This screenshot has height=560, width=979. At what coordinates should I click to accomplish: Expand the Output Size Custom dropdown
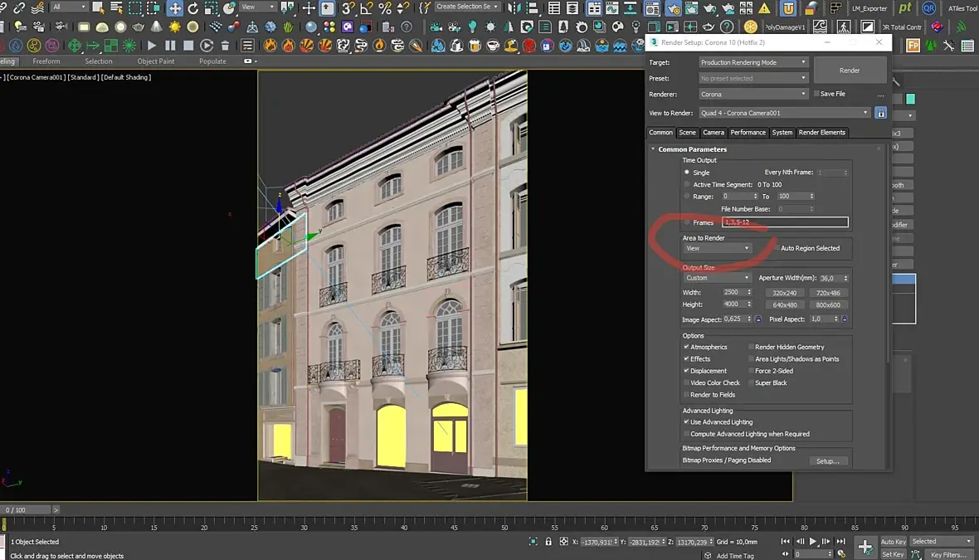(x=718, y=278)
